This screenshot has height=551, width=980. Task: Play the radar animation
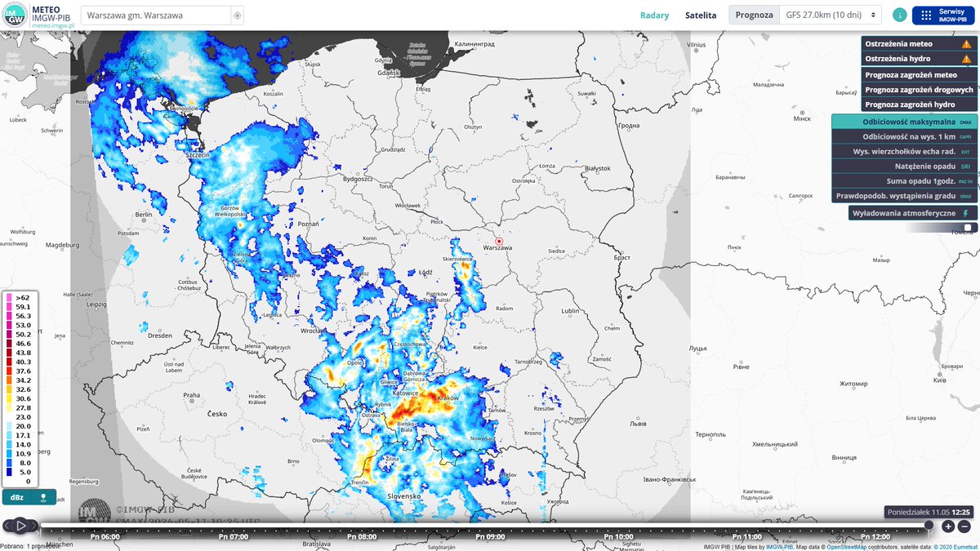20,527
